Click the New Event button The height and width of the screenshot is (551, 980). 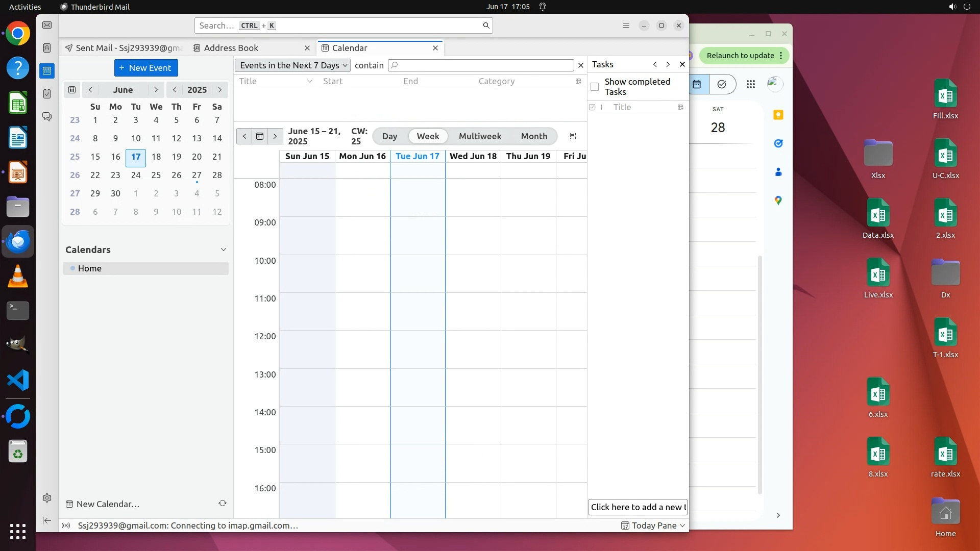pos(146,68)
